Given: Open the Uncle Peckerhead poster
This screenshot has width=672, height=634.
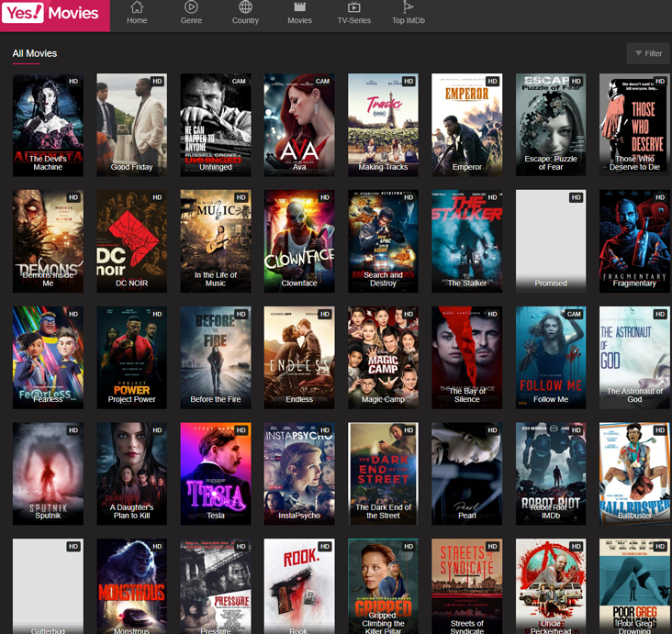Looking at the screenshot, I should pos(551,586).
